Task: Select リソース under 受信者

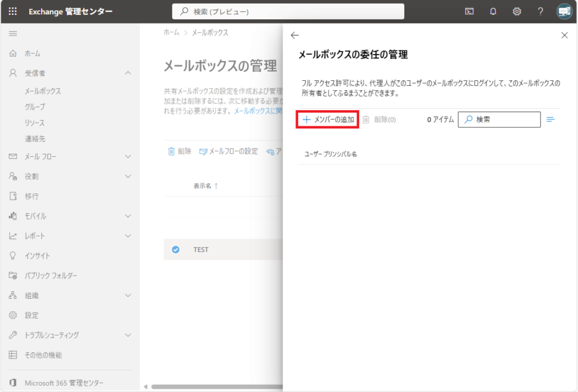Action: pyautogui.click(x=35, y=123)
